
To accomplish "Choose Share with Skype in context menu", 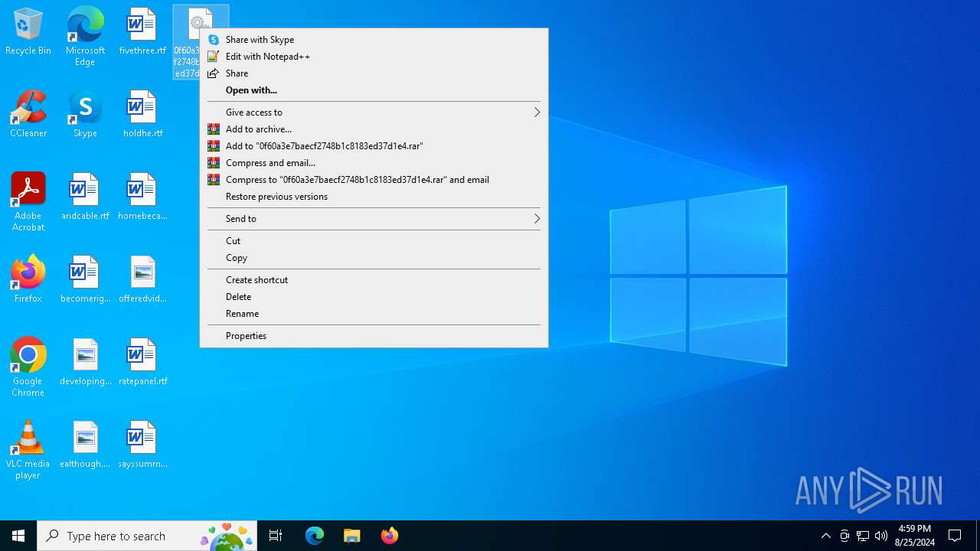I will (374, 40).
